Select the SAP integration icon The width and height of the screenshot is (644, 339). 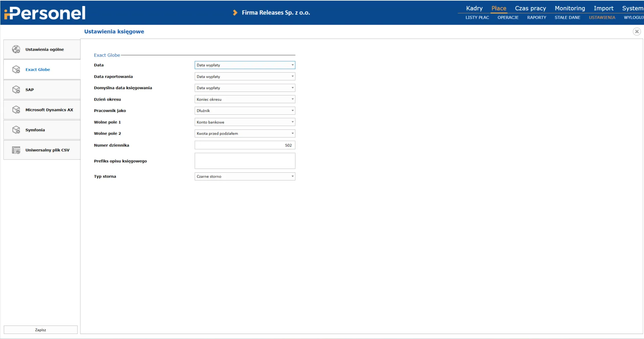click(x=16, y=90)
